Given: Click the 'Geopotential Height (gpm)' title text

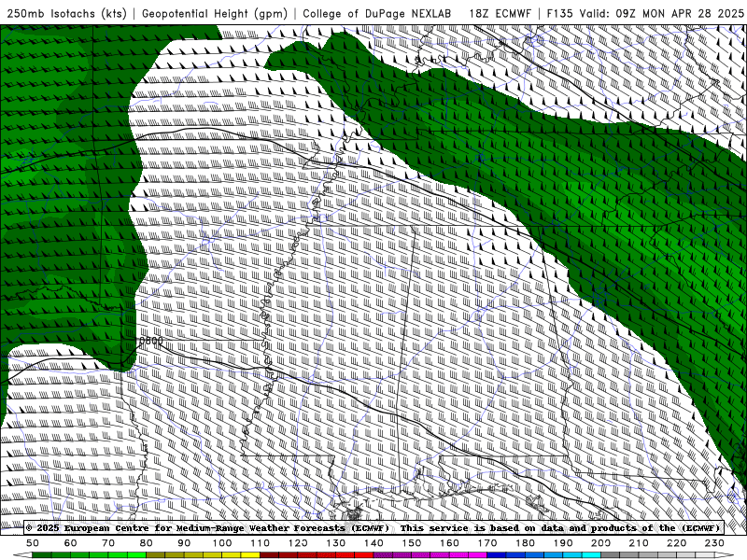Looking at the screenshot, I should coord(215,14).
